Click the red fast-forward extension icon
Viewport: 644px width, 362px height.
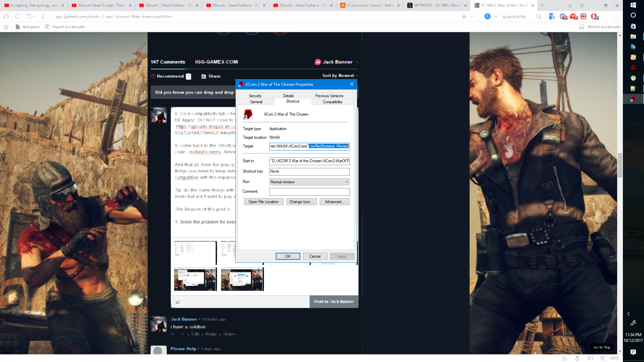click(584, 16)
